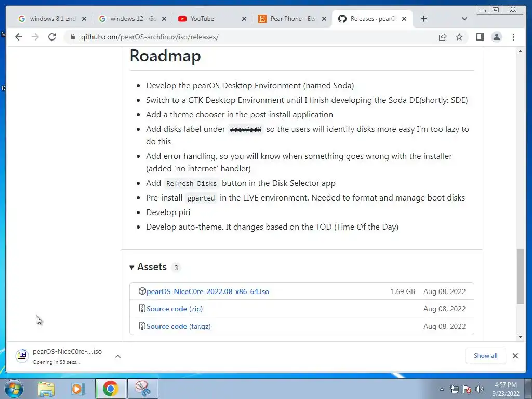This screenshot has width=532, height=399.
Task: Close the Releases pearOS tab
Action: point(404,19)
